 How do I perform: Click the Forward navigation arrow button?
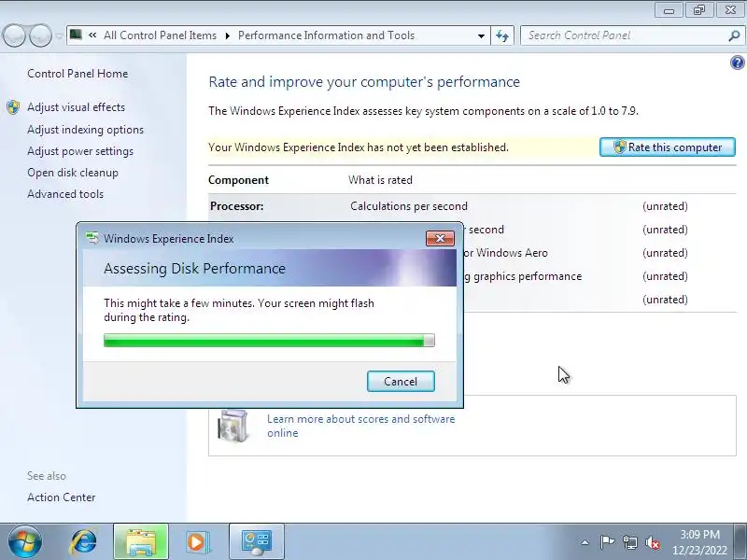pos(40,35)
